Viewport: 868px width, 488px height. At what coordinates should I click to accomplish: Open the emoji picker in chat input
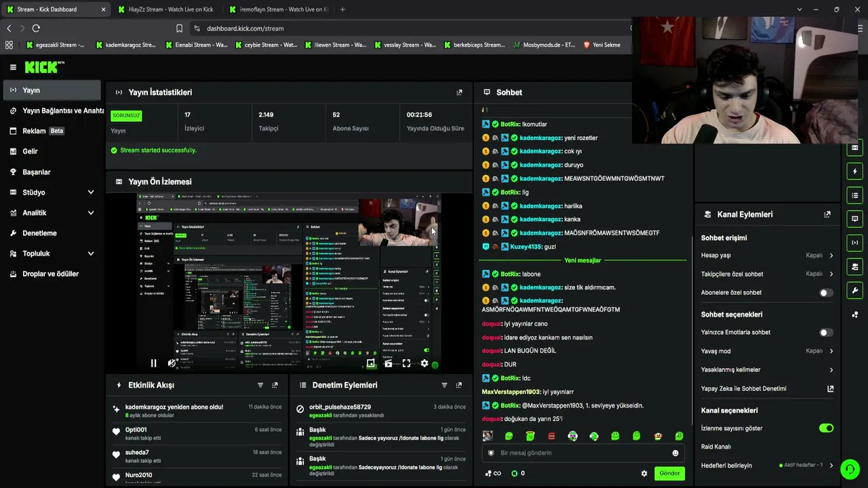pos(675,453)
